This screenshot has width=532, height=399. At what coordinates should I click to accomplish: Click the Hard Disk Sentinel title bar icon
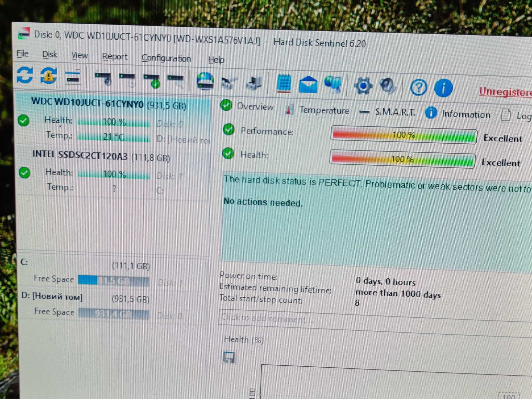tap(24, 34)
